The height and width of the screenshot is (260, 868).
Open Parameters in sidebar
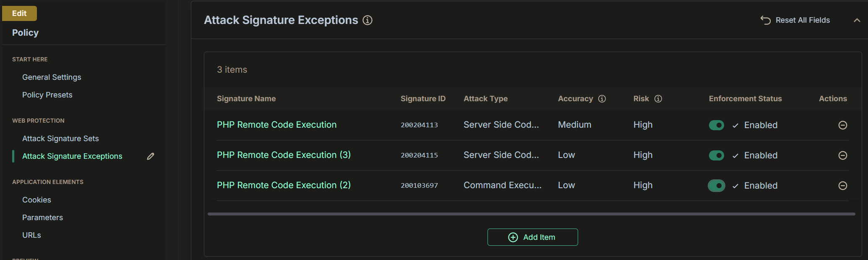pos(42,218)
